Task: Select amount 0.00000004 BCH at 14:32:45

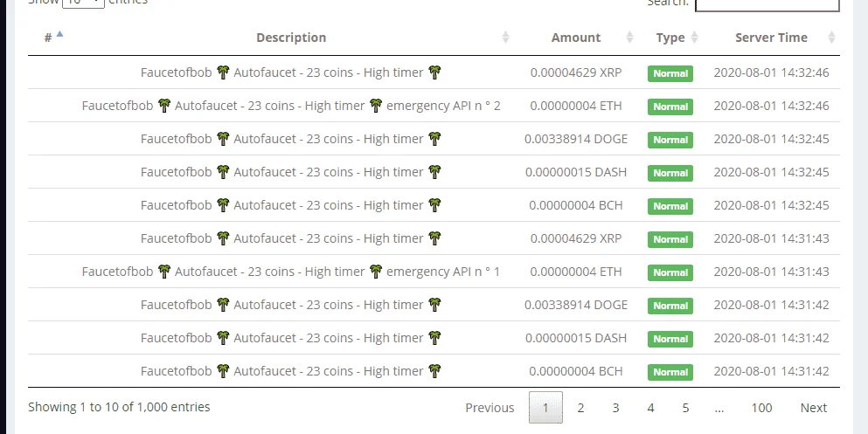Action: [576, 205]
